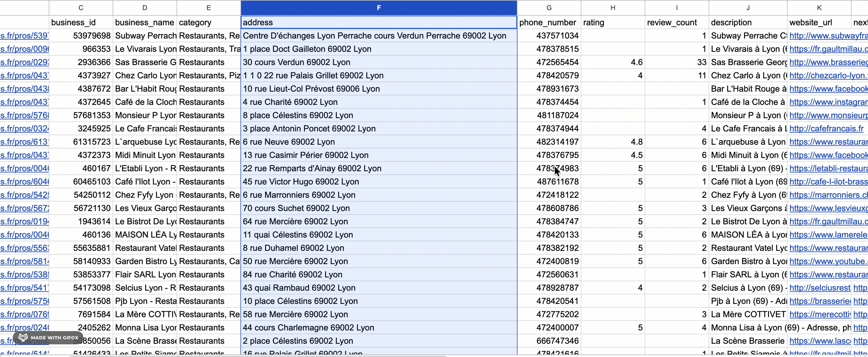Select column H header
This screenshot has height=357, width=868.
613,8
